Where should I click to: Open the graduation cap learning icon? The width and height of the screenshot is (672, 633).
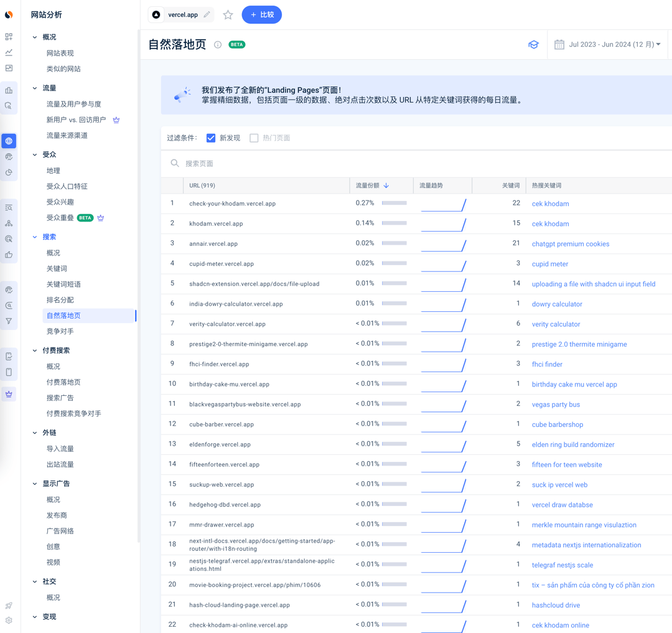[x=533, y=45]
